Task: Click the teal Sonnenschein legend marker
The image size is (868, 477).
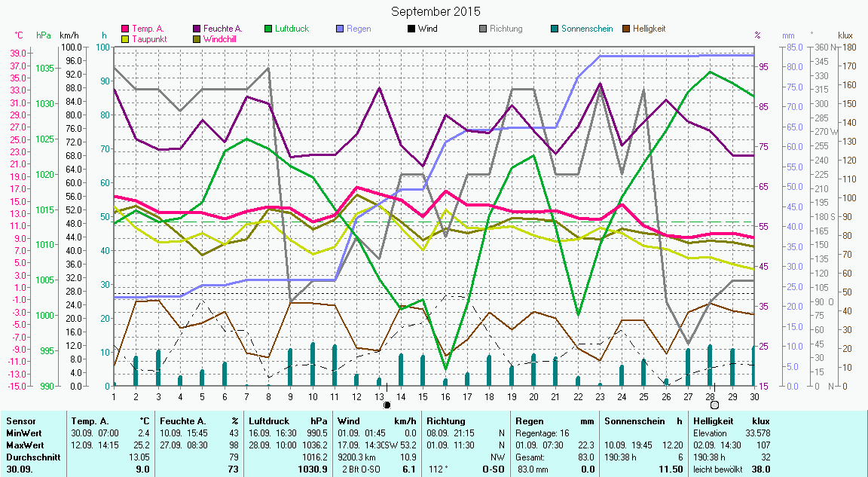Action: pyautogui.click(x=555, y=29)
